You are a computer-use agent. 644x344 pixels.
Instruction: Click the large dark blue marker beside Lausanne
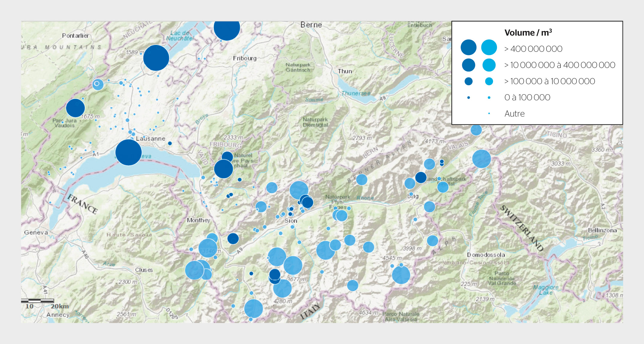coord(128,152)
